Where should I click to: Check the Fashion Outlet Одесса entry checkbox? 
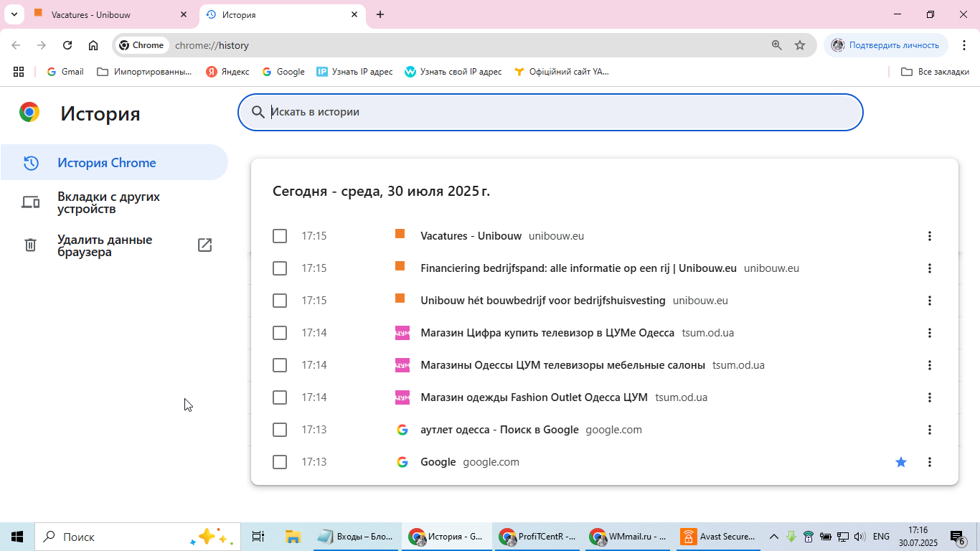point(280,397)
